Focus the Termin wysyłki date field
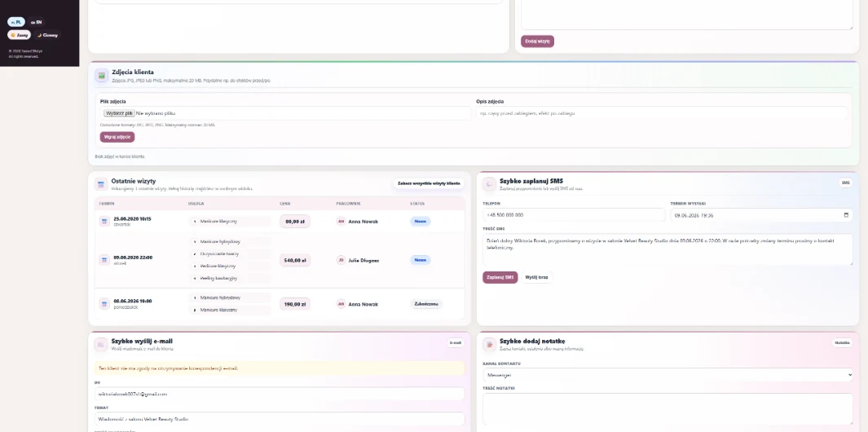The width and height of the screenshot is (868, 432). [x=761, y=215]
